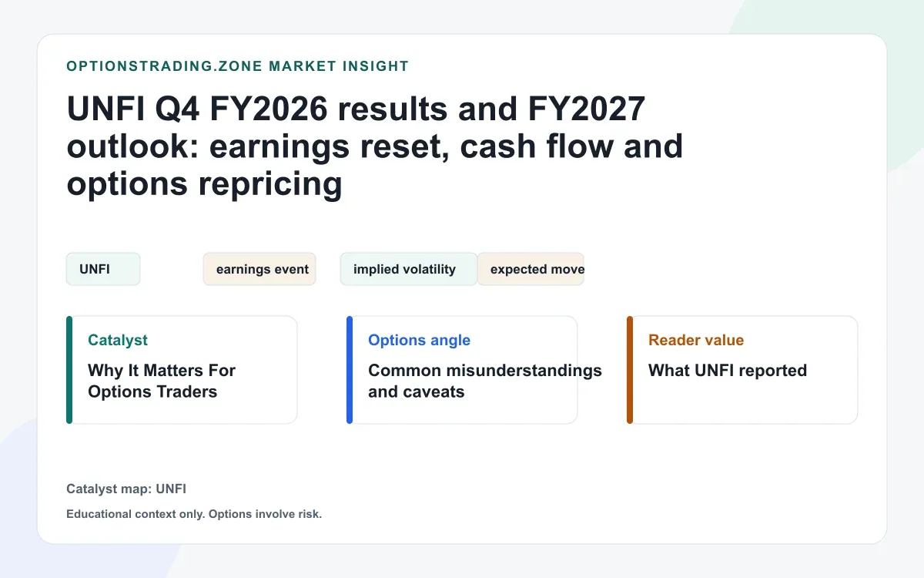Click the green 'Catalyst' heading

point(118,340)
